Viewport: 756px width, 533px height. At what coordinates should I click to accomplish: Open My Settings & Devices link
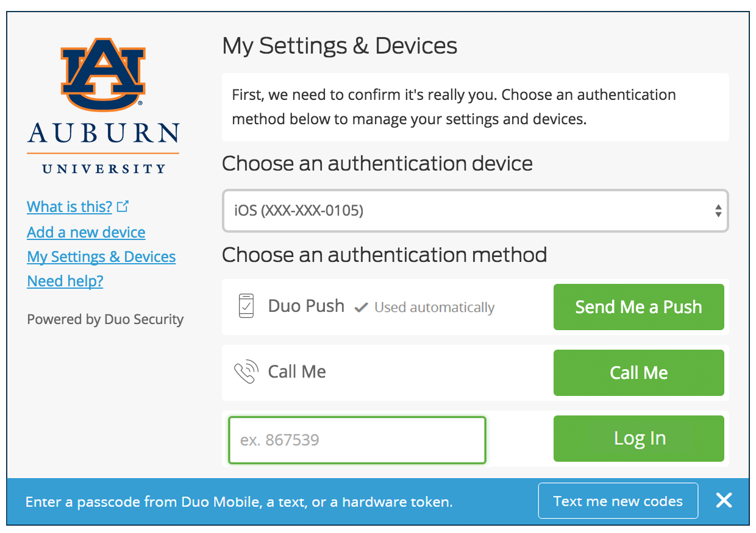coord(101,256)
